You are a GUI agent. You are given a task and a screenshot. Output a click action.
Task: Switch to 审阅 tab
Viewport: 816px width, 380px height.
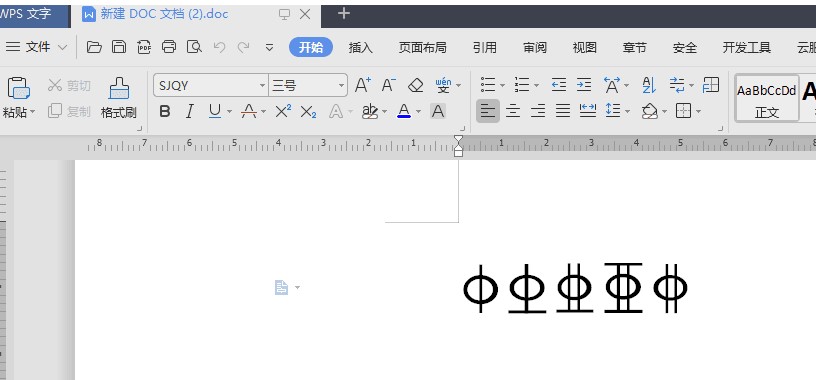[535, 47]
